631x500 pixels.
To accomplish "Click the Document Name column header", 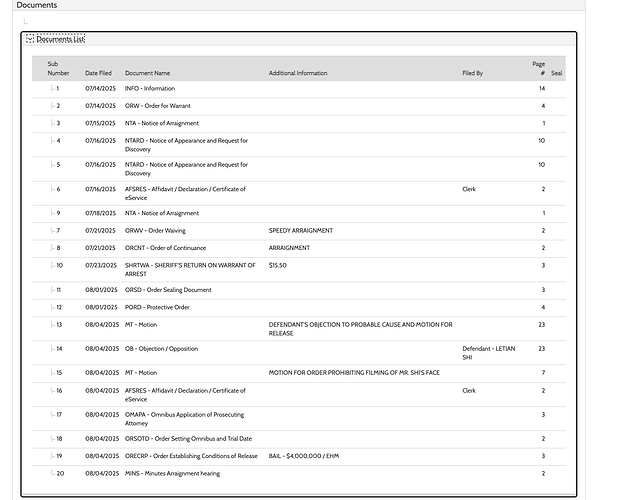I will tap(147, 73).
